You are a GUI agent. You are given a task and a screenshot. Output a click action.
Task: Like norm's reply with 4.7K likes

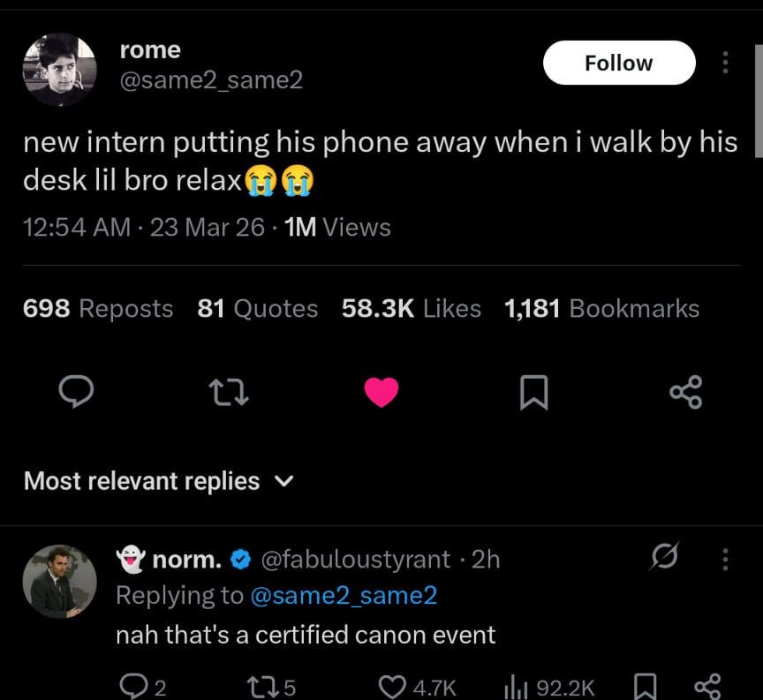pyautogui.click(x=392, y=686)
